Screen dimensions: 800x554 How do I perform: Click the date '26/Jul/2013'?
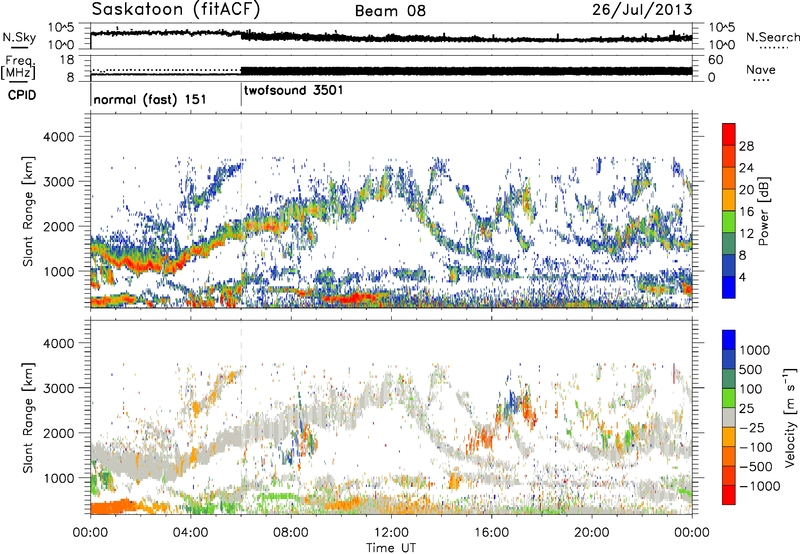[642, 10]
